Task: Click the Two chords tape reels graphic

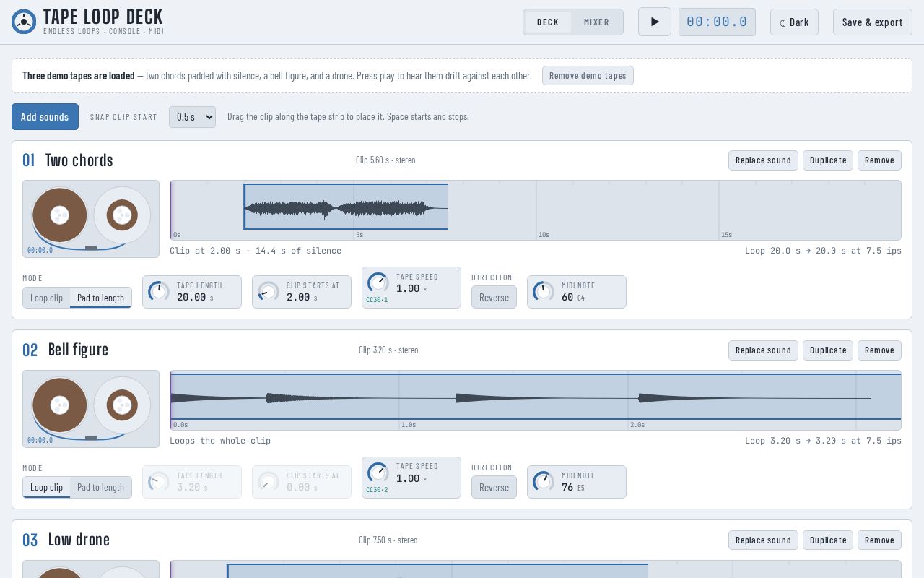Action: (x=91, y=219)
